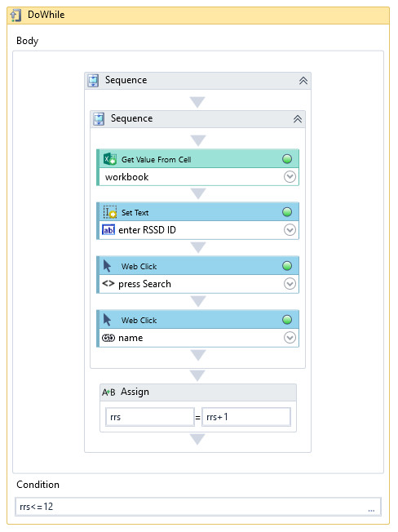Collapse the outer Sequence with double chevron
The height and width of the screenshot is (532, 398).
pos(303,81)
